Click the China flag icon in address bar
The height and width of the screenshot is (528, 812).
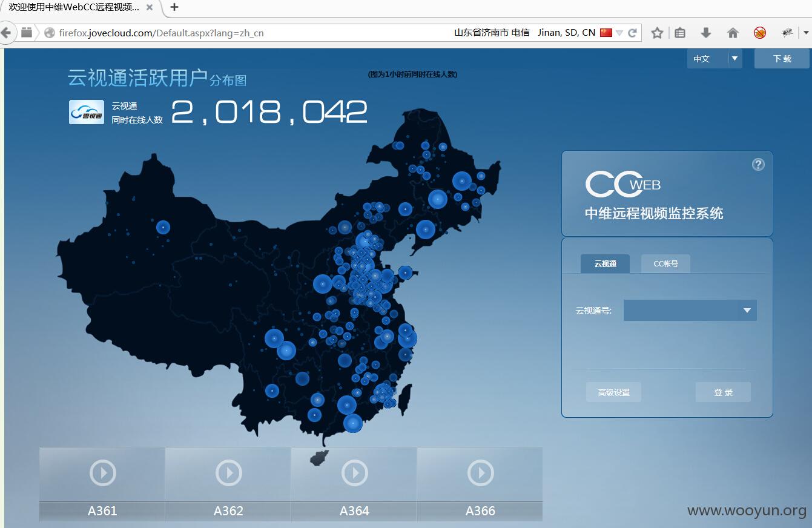click(606, 33)
